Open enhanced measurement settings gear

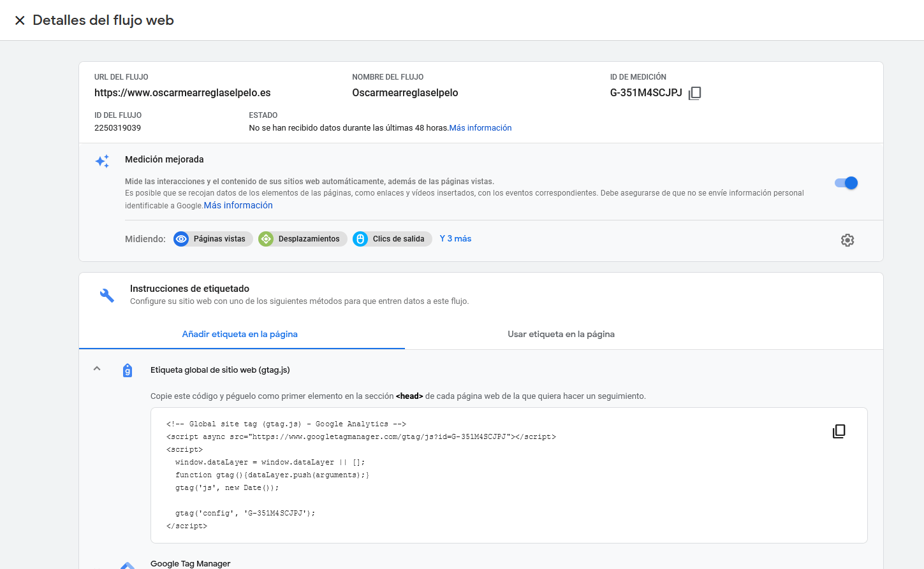[x=847, y=240]
